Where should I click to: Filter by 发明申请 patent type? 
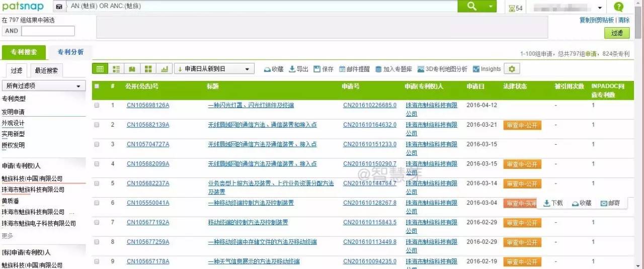13,112
